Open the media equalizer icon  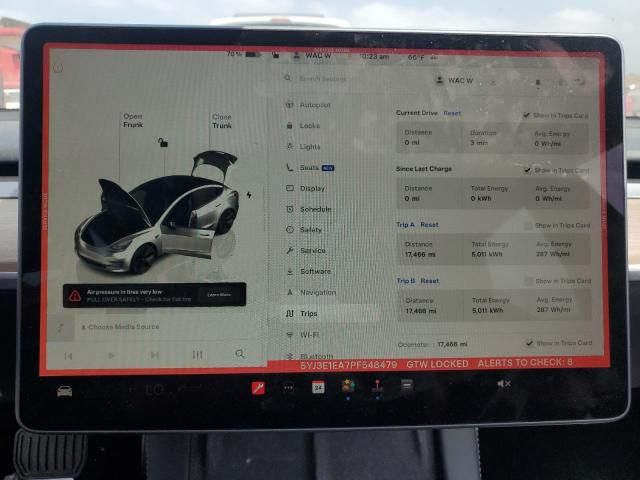tap(197, 354)
